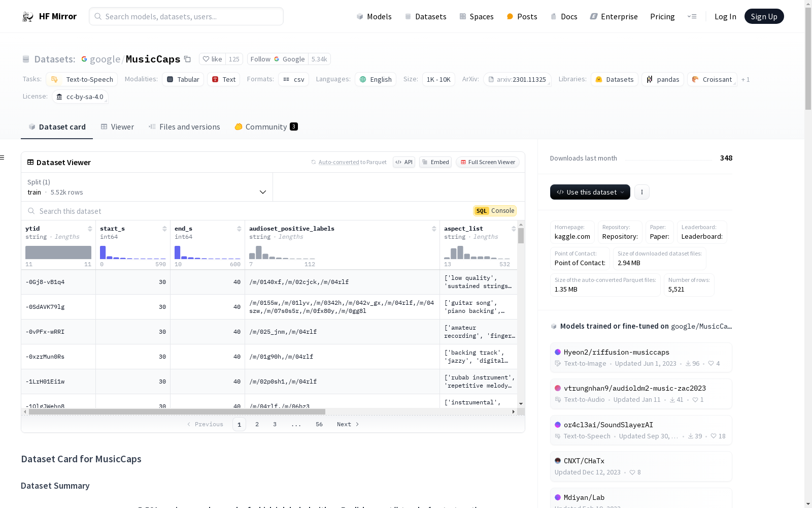Sort the start_s column
812x508 pixels.
click(x=164, y=229)
